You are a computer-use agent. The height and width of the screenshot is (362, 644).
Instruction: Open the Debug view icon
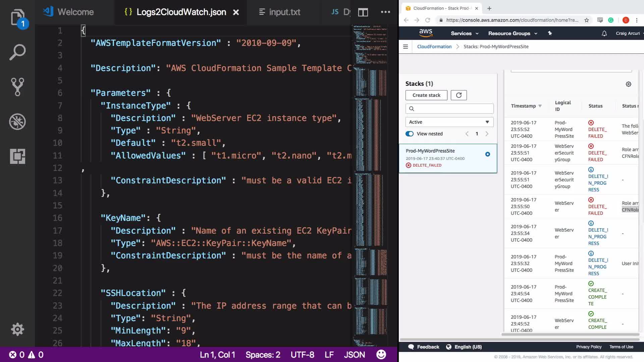click(x=17, y=122)
